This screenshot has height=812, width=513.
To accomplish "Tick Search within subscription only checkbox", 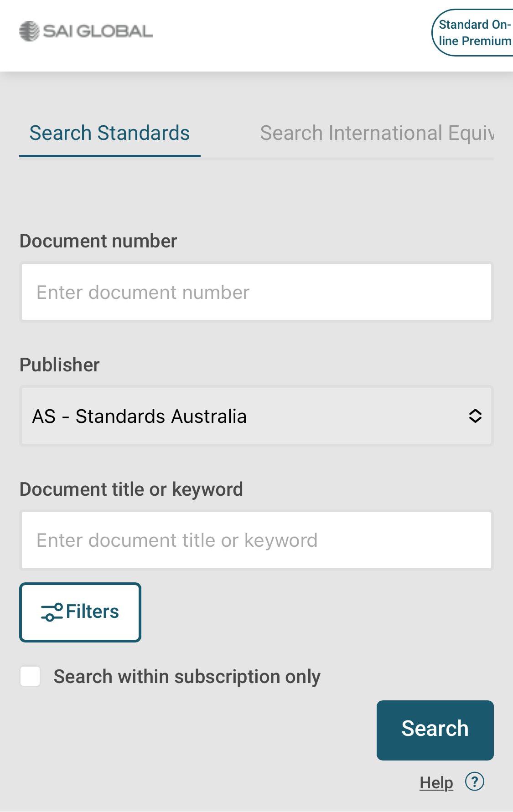I will coord(30,676).
